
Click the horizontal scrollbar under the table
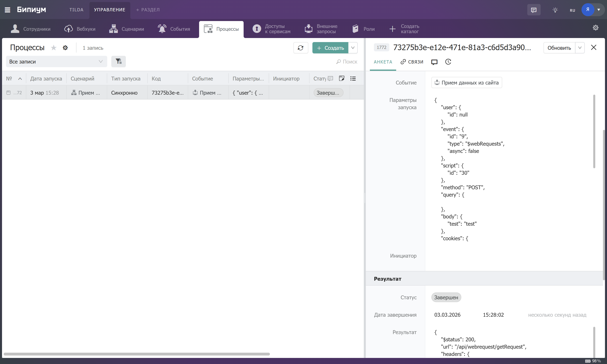click(137, 354)
